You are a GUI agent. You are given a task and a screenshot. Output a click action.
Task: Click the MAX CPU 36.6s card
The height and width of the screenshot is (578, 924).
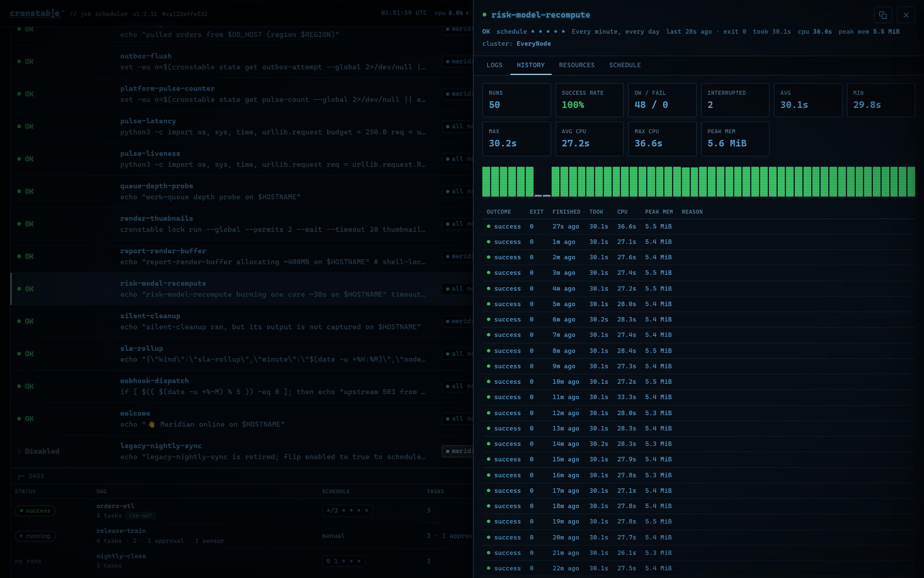pyautogui.click(x=662, y=139)
